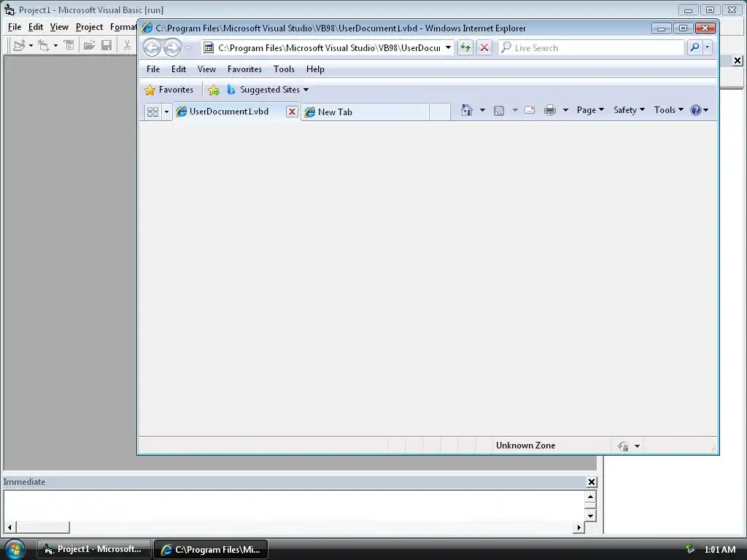Click the IE Forward navigation button
This screenshot has height=560, width=747.
[x=172, y=47]
